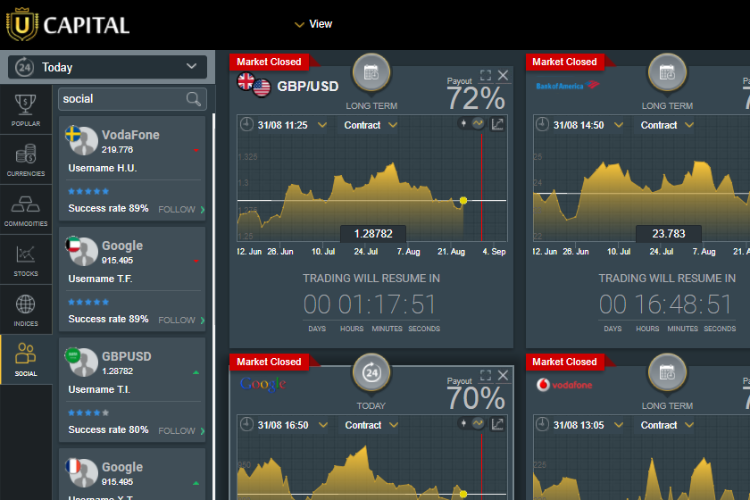The width and height of the screenshot is (750, 500).
Task: Open the View menu at top
Action: [313, 24]
